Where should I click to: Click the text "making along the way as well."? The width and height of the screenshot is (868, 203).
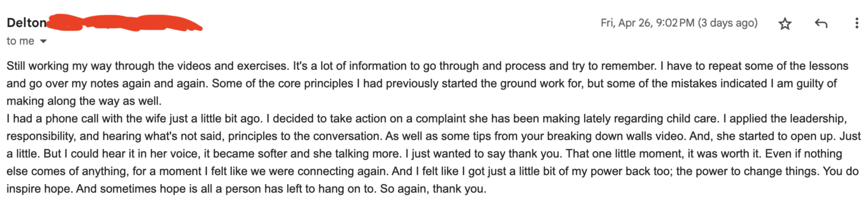tap(84, 101)
